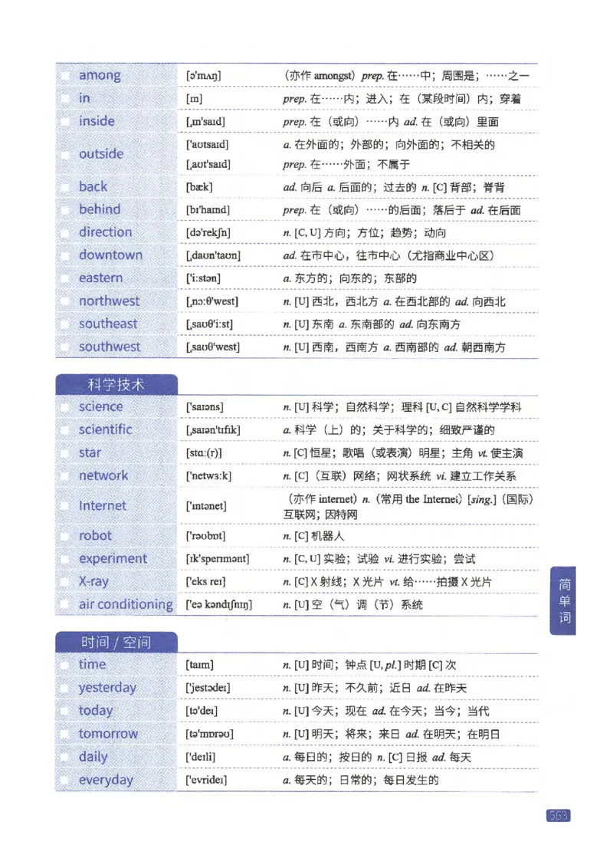Check the box beside "time"
Viewport: 613px width, 868px height.
(x=65, y=665)
